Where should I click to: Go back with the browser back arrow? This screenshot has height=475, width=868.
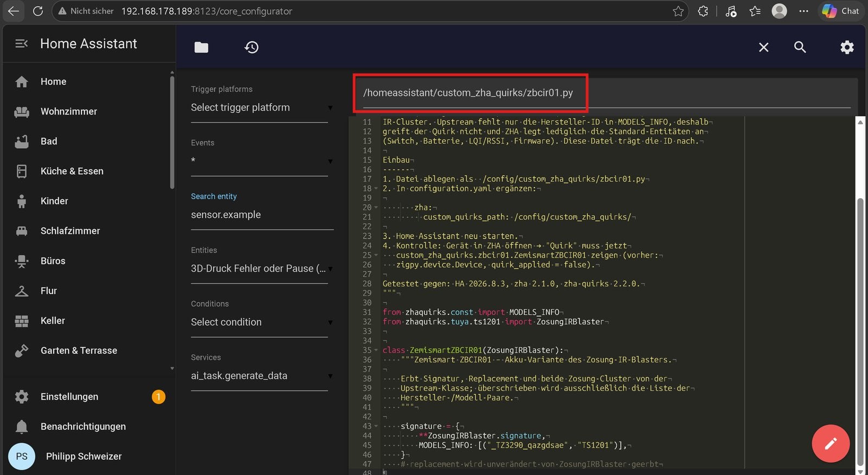click(x=14, y=11)
